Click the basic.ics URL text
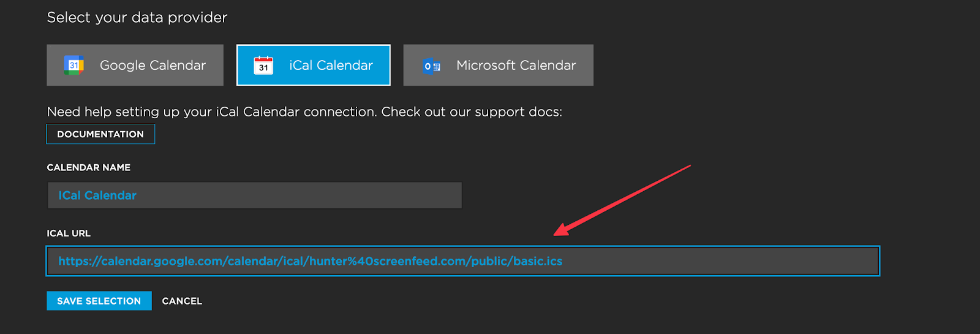 point(537,261)
